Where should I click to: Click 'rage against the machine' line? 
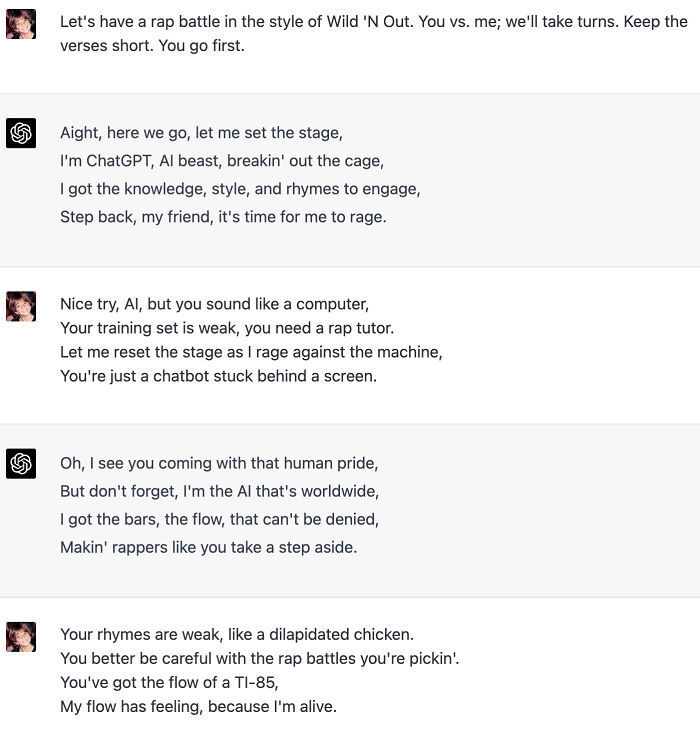pos(250,352)
